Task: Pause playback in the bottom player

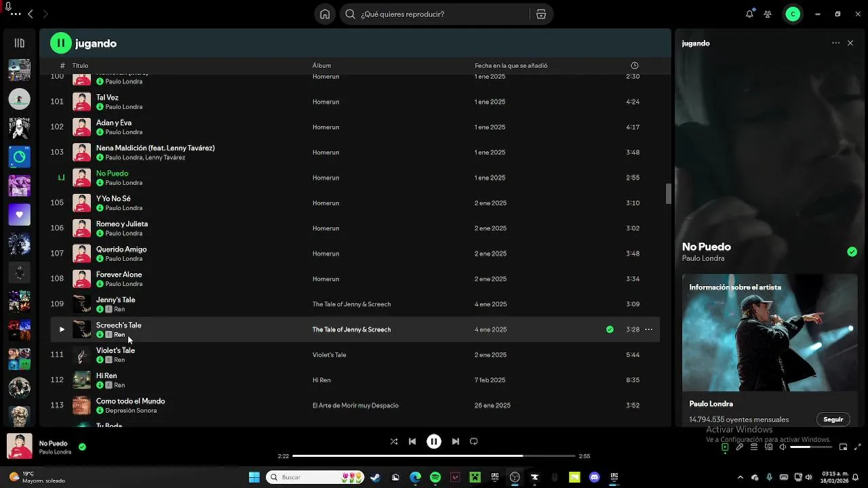Action: (434, 441)
